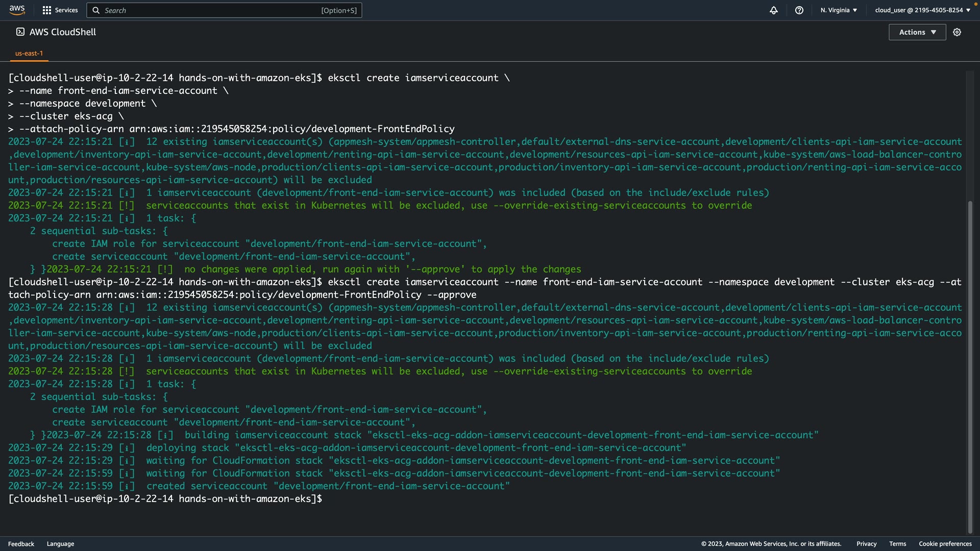
Task: Open the notifications bell icon
Action: tap(774, 10)
